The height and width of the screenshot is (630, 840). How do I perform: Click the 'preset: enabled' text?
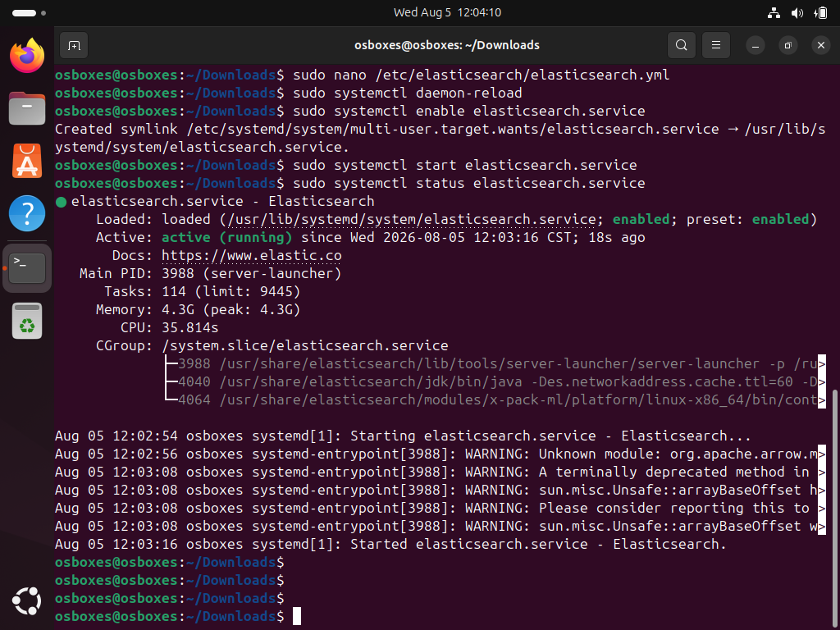tap(747, 219)
